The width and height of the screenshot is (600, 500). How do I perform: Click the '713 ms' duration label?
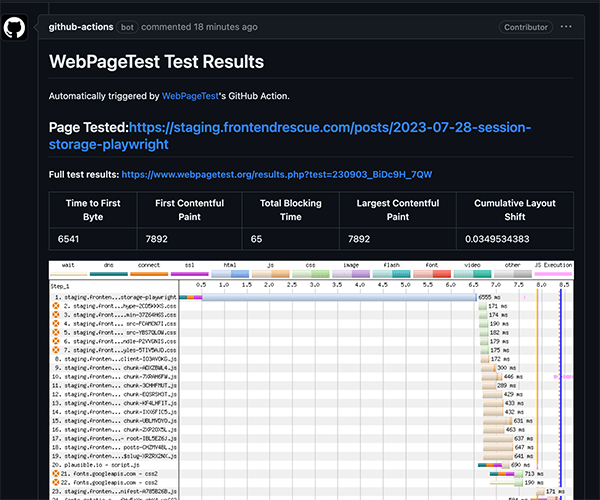[534, 474]
